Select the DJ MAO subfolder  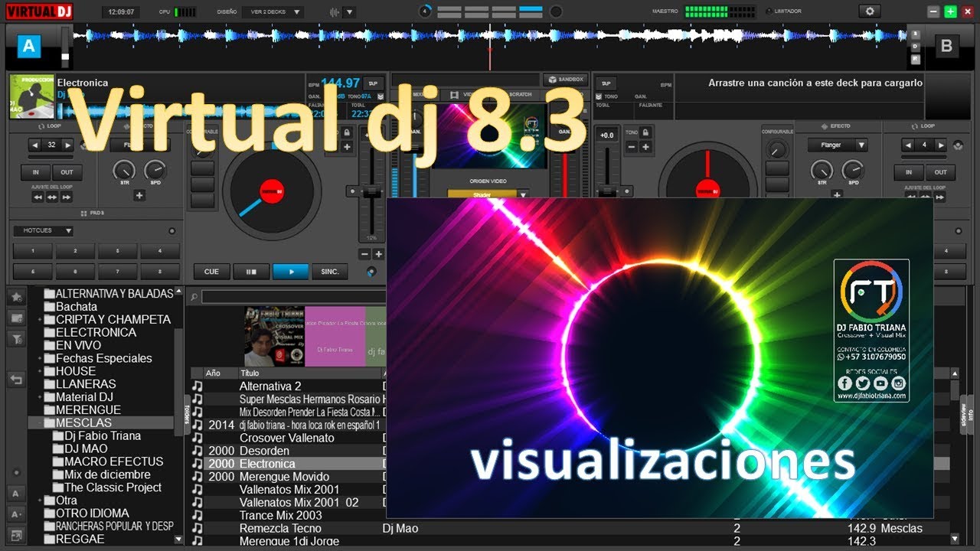(x=86, y=448)
